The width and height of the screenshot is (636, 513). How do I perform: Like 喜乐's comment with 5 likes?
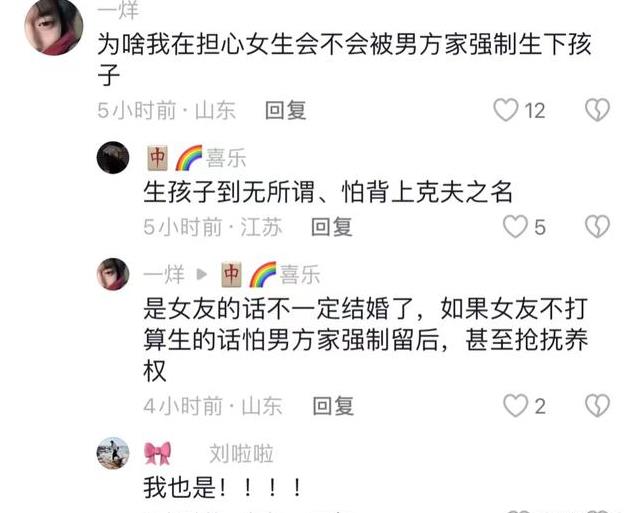click(x=515, y=226)
